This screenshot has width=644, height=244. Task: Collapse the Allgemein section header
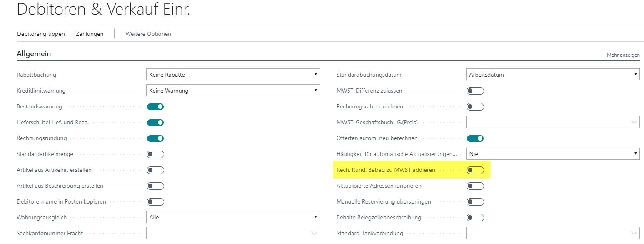click(x=34, y=54)
